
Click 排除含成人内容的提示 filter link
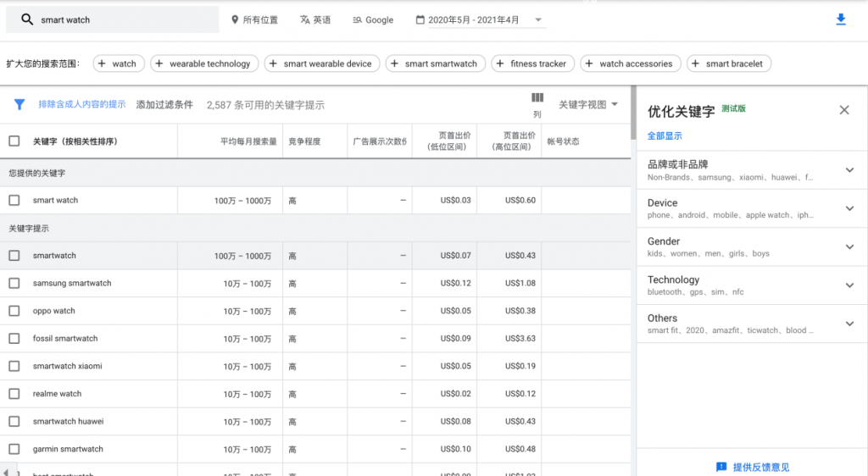pyautogui.click(x=82, y=104)
